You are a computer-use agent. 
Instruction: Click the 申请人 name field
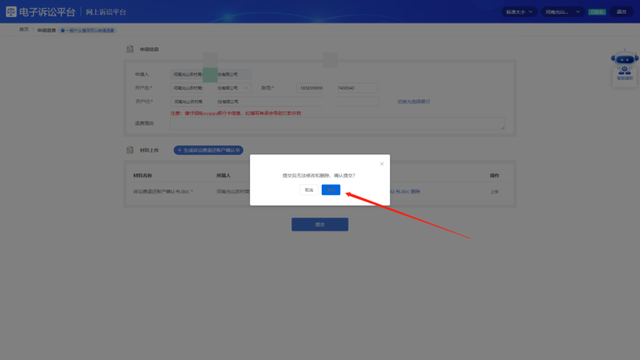tap(211, 74)
